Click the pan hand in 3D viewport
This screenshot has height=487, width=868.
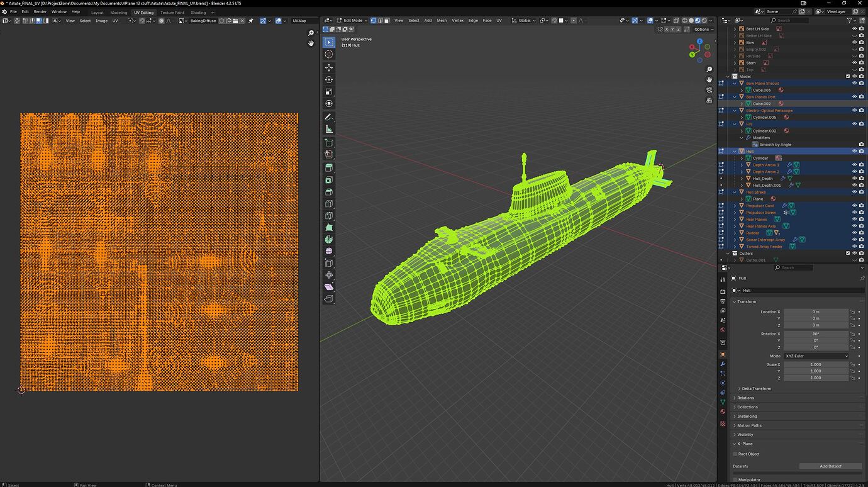(x=709, y=79)
